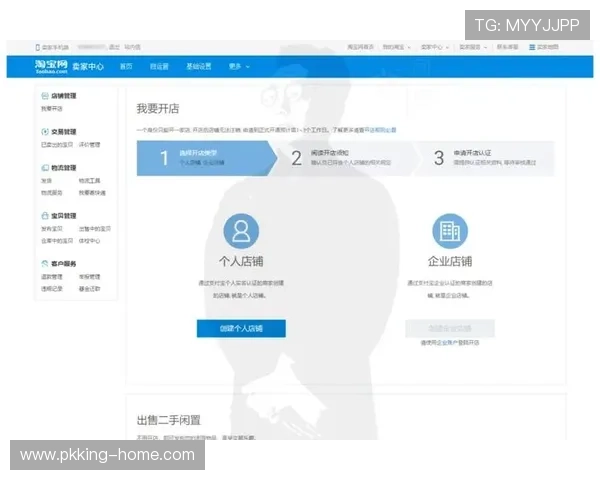This screenshot has height=480, width=600.
Task: Click the 个人店铺 heading text
Action: (241, 261)
